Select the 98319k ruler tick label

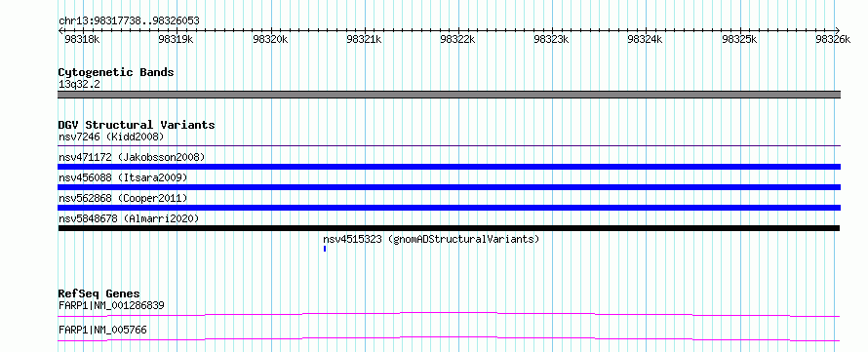tap(176, 39)
